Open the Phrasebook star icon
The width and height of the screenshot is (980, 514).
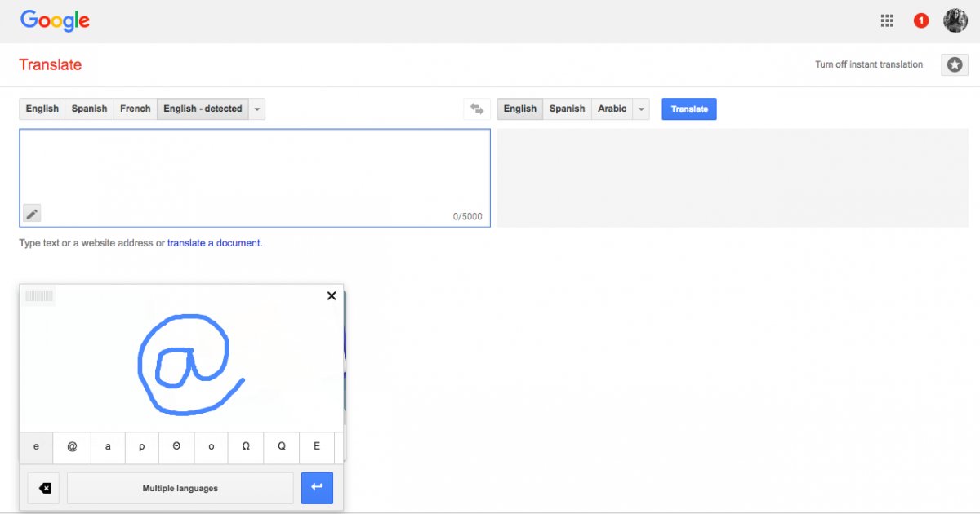[955, 65]
